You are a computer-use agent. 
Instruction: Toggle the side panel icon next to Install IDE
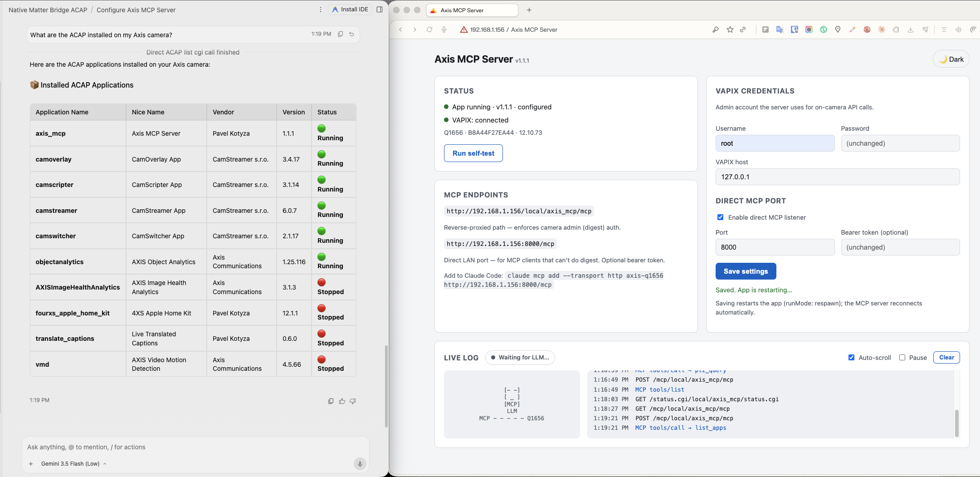[x=380, y=10]
